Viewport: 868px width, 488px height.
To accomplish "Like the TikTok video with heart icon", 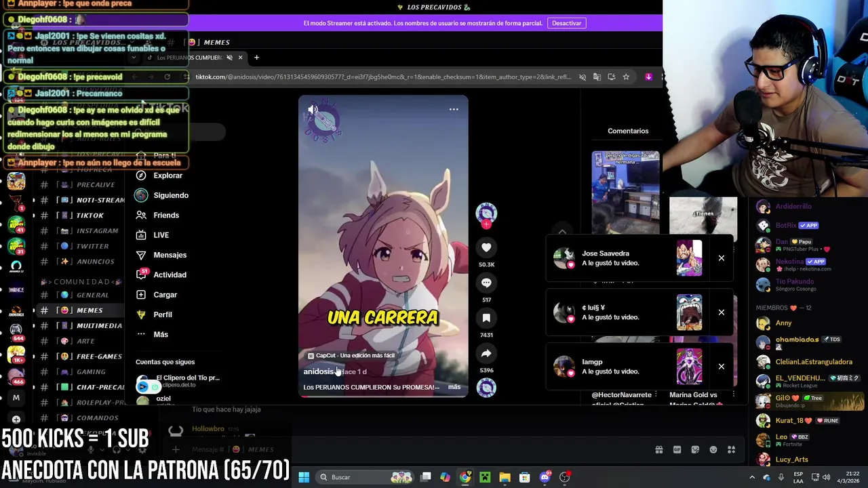I will click(x=486, y=247).
